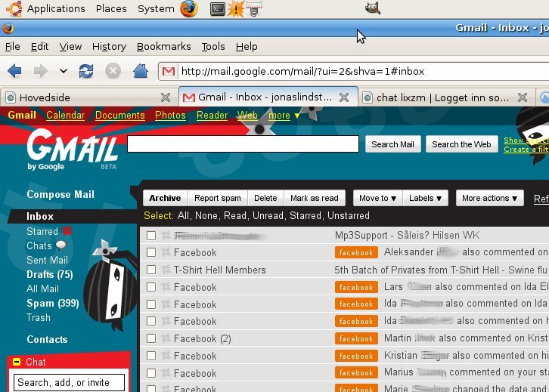Switch to the Hovedside tab
The image size is (549, 392).
(89, 97)
